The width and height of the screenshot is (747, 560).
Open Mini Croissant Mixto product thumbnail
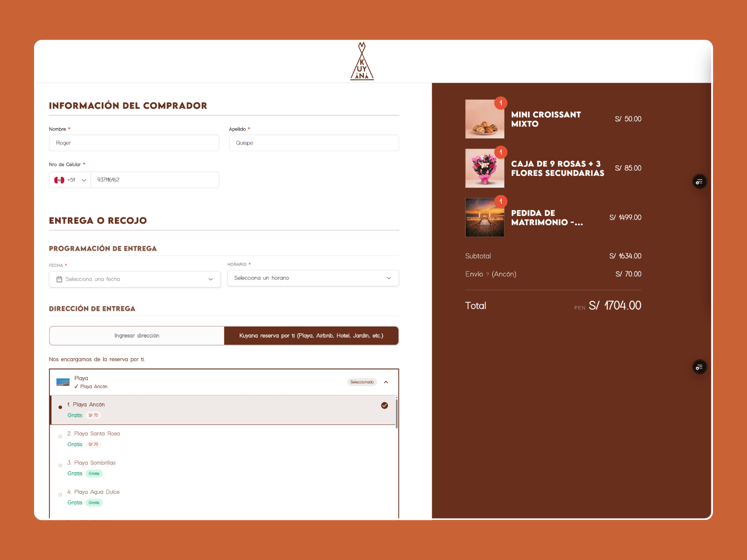(x=485, y=119)
